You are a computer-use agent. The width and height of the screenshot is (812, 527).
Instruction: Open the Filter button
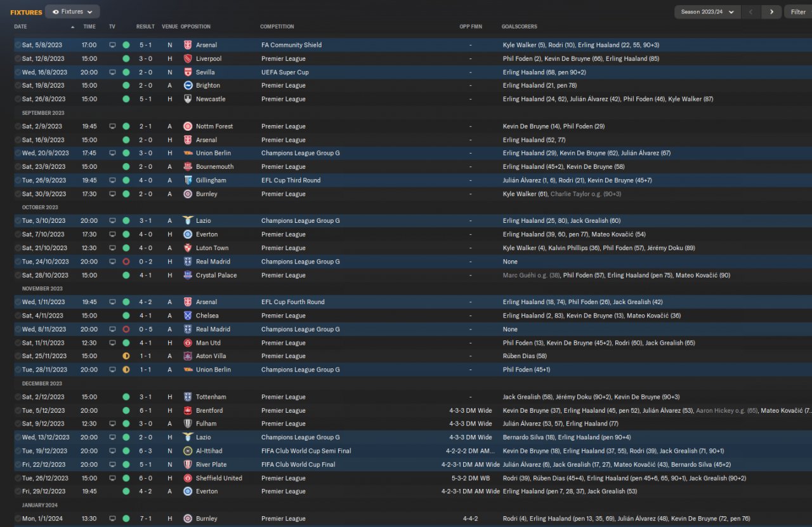pyautogui.click(x=798, y=11)
